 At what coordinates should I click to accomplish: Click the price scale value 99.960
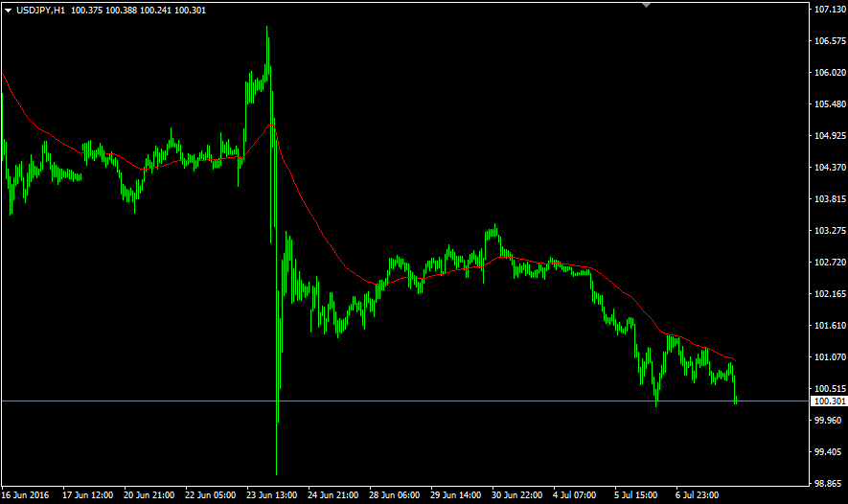coord(828,421)
